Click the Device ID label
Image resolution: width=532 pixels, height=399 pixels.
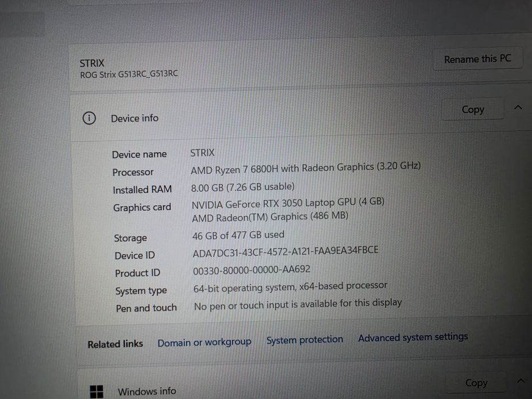click(x=135, y=255)
